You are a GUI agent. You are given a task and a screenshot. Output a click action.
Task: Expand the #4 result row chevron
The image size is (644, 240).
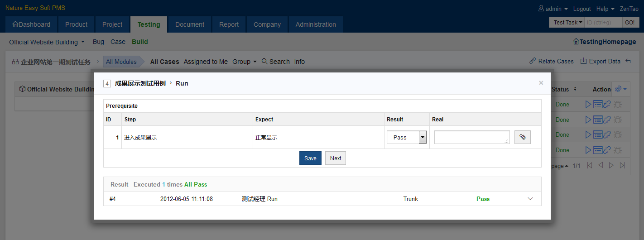coord(530,199)
